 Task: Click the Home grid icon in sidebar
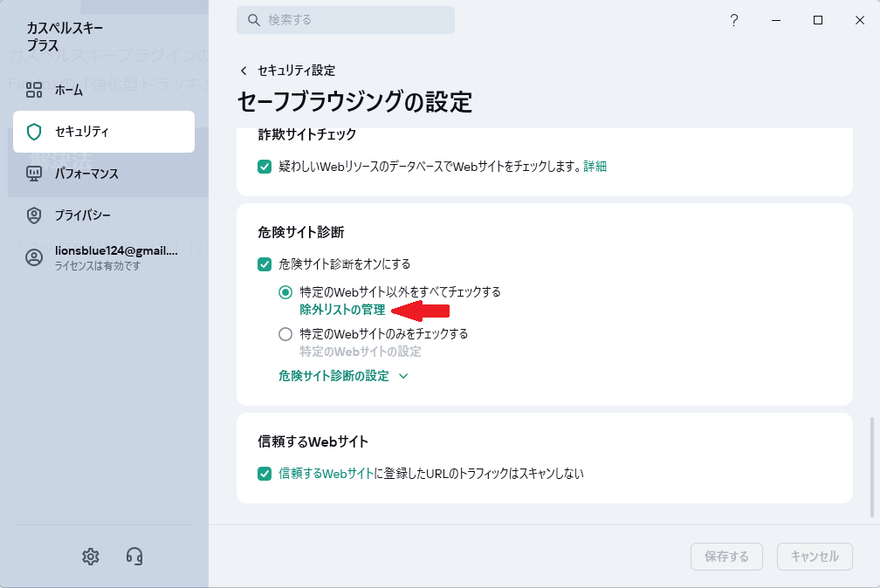pos(34,90)
